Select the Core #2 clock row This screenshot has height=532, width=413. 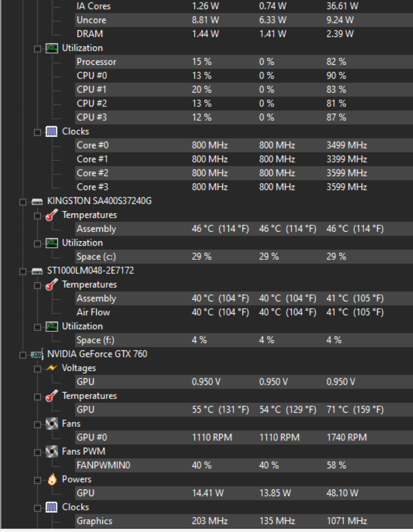pos(244,173)
